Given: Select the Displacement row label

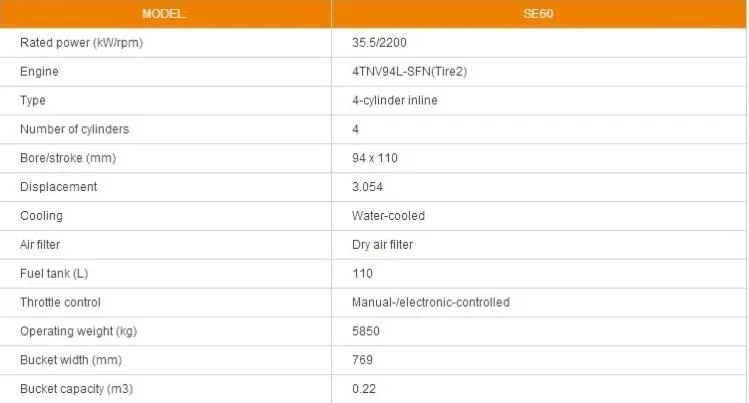Looking at the screenshot, I should point(59,187).
